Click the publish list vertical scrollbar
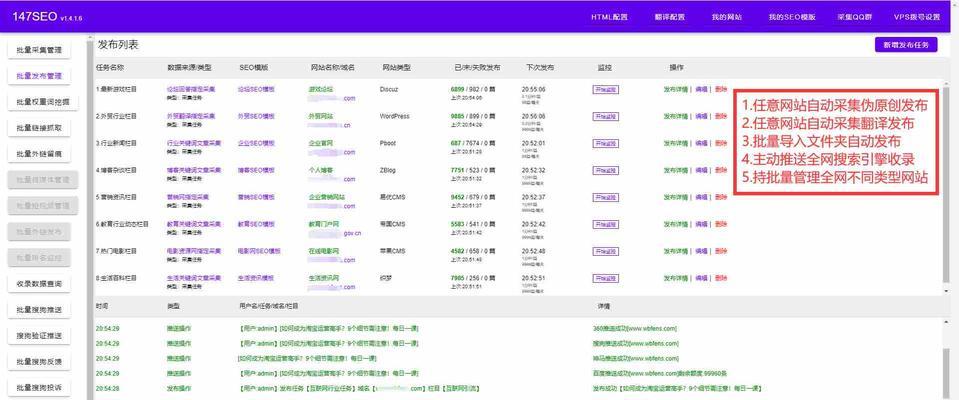This screenshot has height=400, width=959. [x=946, y=187]
